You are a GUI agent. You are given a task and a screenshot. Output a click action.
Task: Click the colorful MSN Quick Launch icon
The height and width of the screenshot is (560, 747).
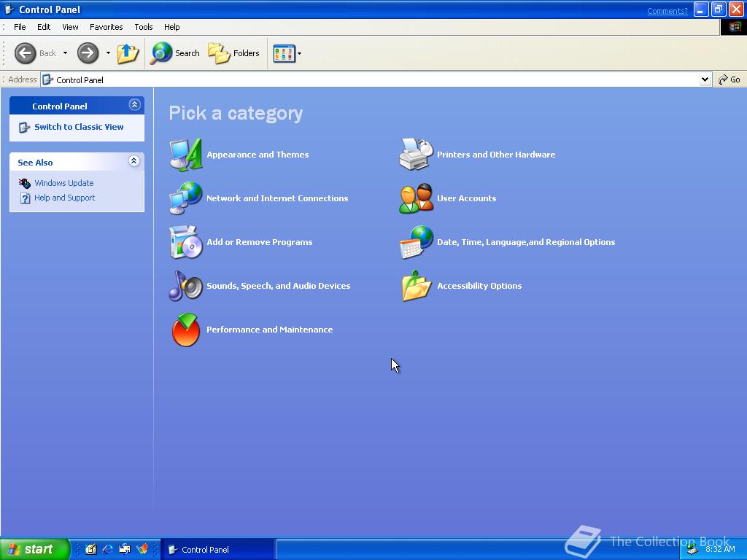coord(142,549)
